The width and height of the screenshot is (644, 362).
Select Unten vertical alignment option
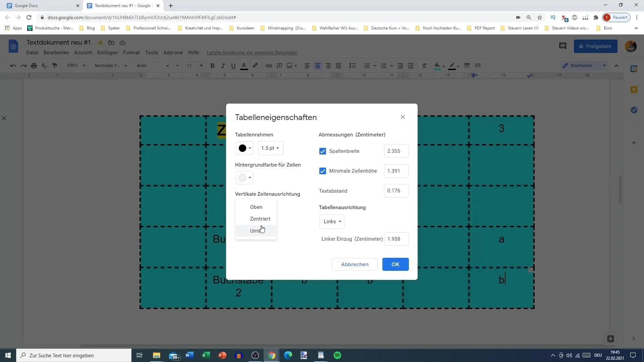[257, 230]
